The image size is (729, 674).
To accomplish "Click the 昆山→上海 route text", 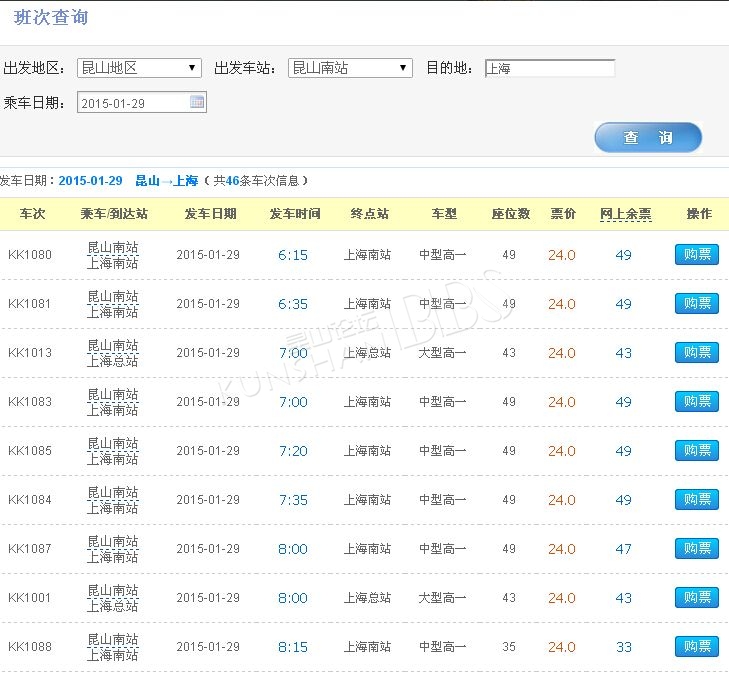I will [x=166, y=181].
